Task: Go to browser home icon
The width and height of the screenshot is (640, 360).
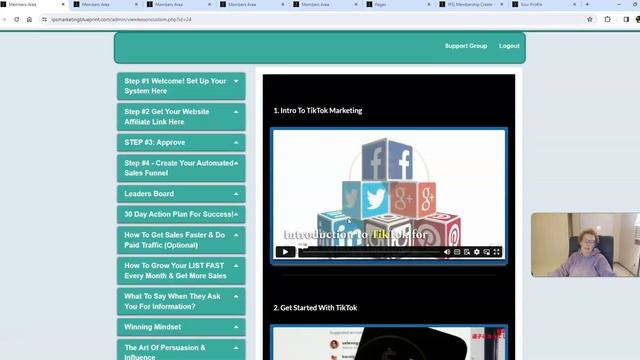Action: tap(29, 19)
